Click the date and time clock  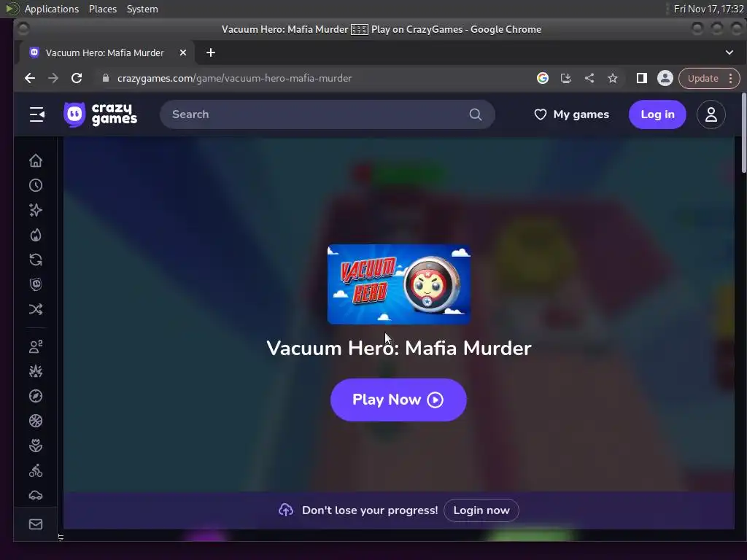point(708,9)
